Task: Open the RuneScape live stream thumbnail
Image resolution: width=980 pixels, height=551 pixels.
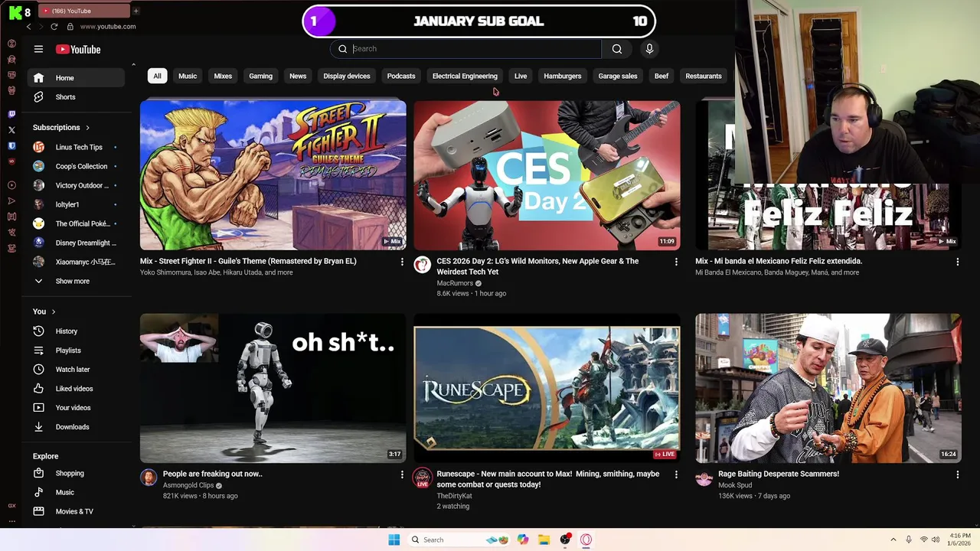Action: (547, 388)
